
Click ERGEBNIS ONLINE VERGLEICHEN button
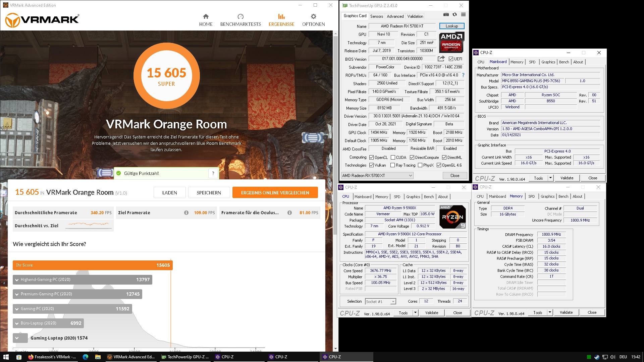[x=275, y=193]
